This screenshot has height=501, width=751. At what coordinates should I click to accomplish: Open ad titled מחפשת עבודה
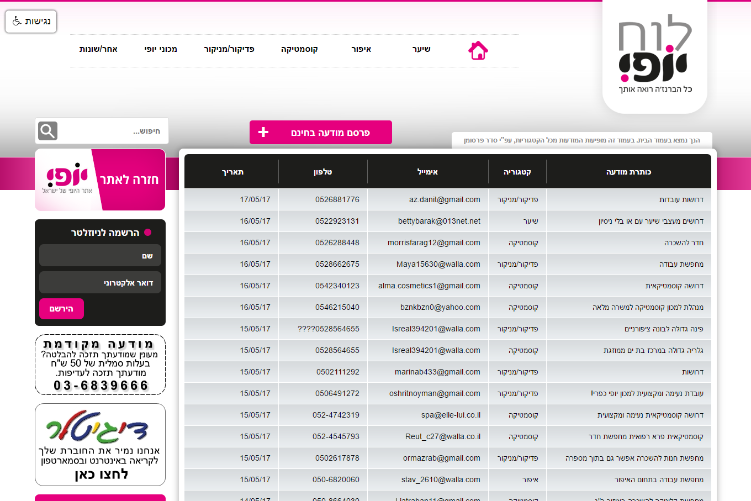tap(682, 264)
